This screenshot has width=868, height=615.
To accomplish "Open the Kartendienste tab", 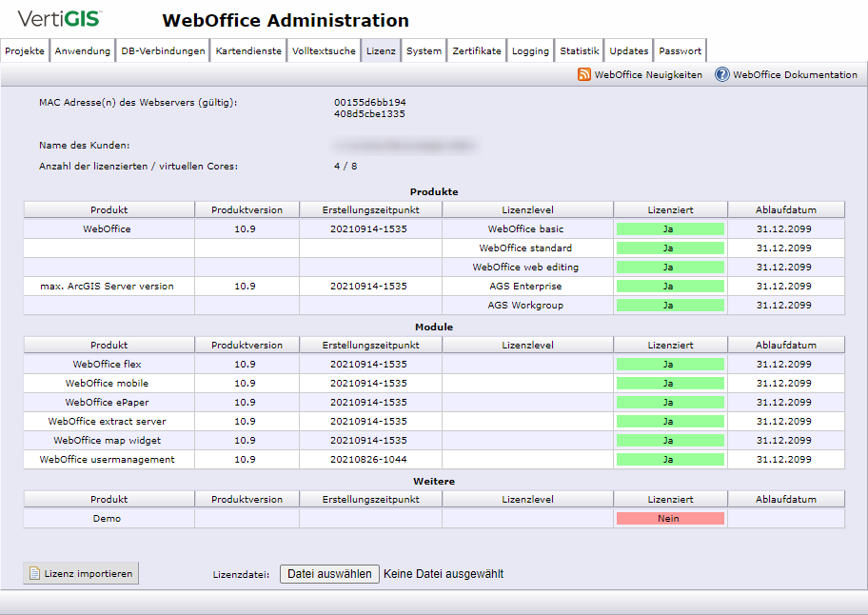I will click(247, 50).
